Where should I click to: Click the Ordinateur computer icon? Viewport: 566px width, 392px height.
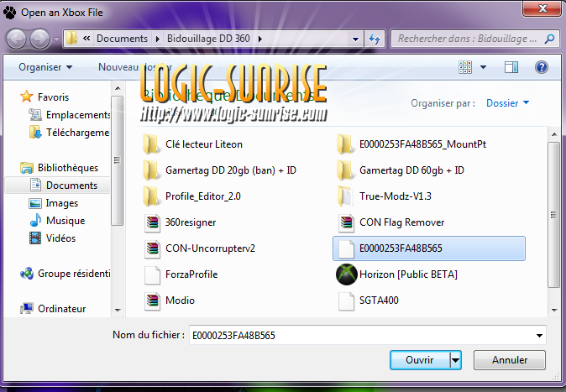27,308
